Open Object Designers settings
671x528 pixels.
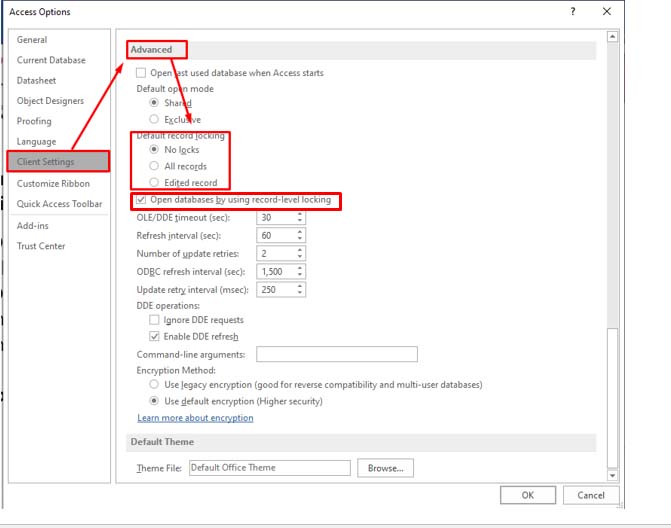point(50,101)
